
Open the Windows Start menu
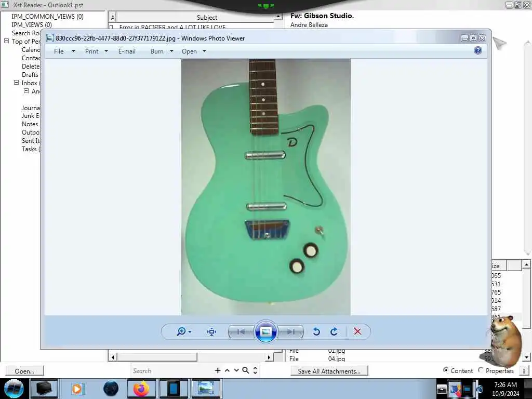(x=14, y=389)
